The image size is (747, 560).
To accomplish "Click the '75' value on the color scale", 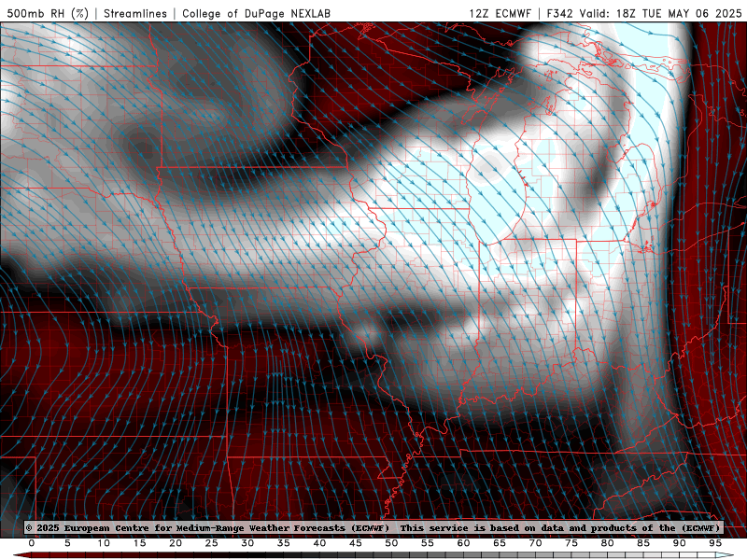I will 571,543.
